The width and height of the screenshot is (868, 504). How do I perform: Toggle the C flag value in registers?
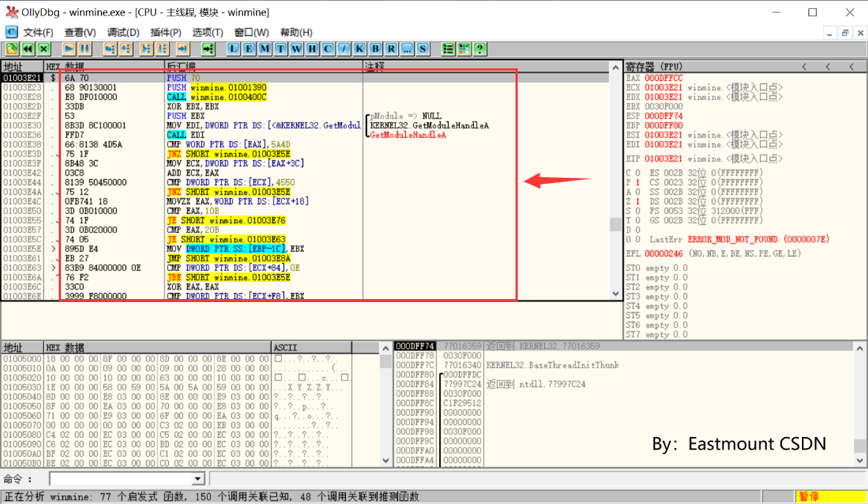[637, 173]
